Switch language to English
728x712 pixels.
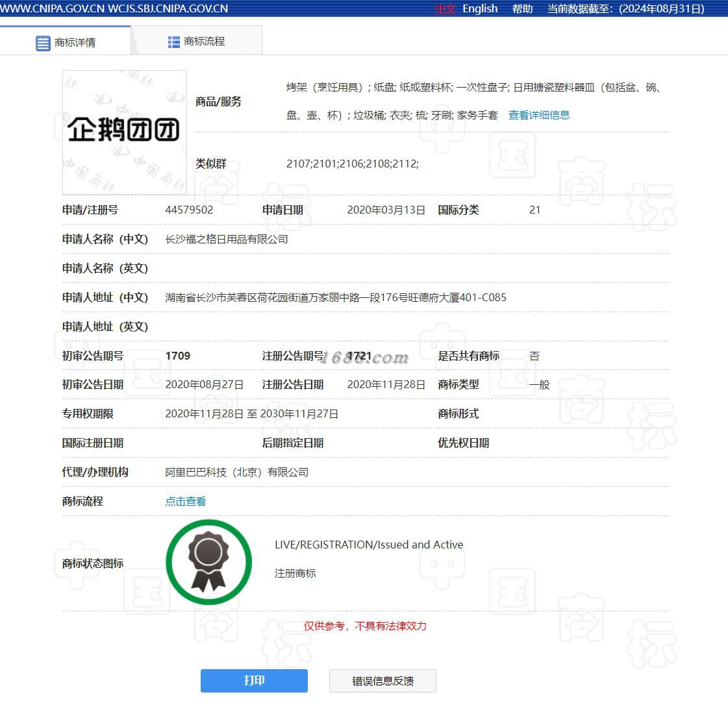click(x=480, y=9)
